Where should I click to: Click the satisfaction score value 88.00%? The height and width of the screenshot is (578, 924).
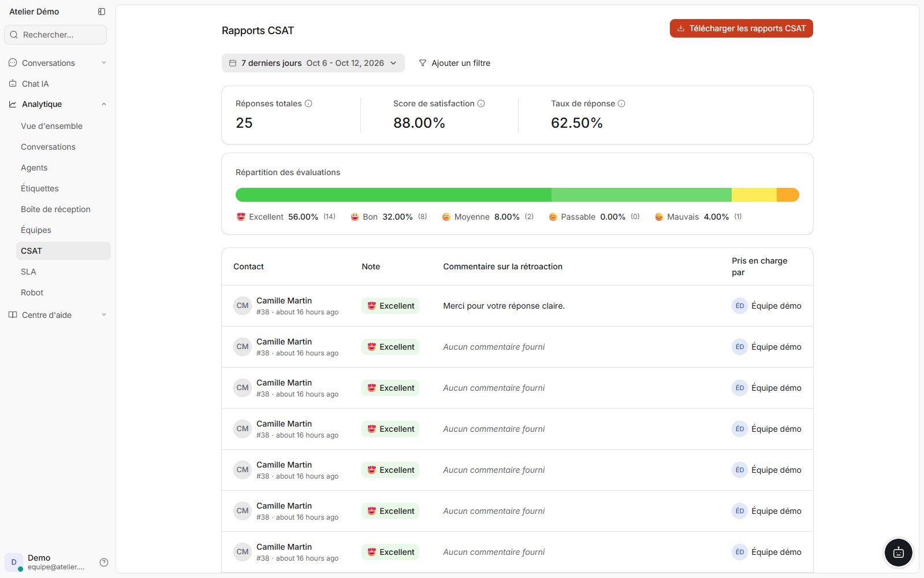pos(419,123)
